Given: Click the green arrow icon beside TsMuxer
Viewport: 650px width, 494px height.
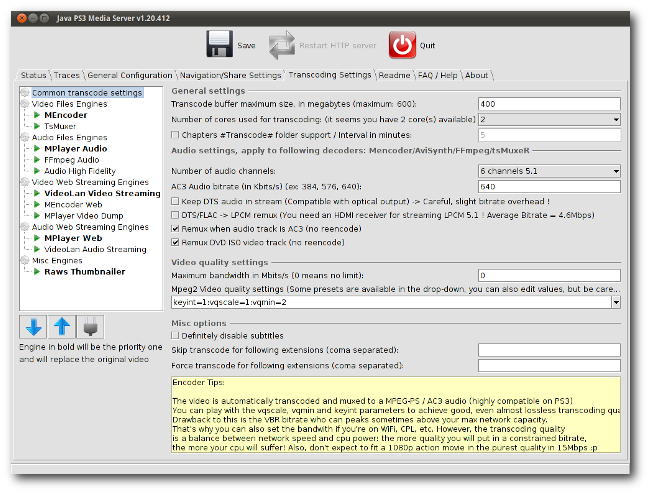Looking at the screenshot, I should click(37, 126).
